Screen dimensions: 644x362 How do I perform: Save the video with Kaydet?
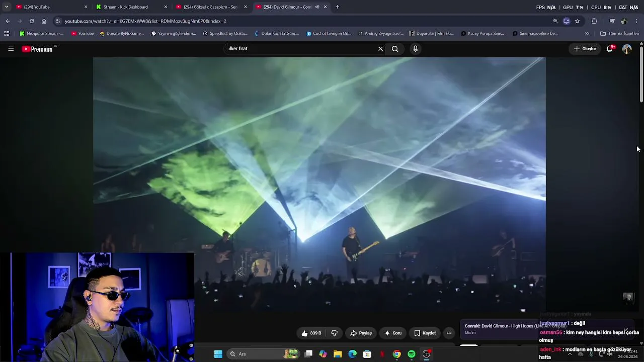point(425,333)
